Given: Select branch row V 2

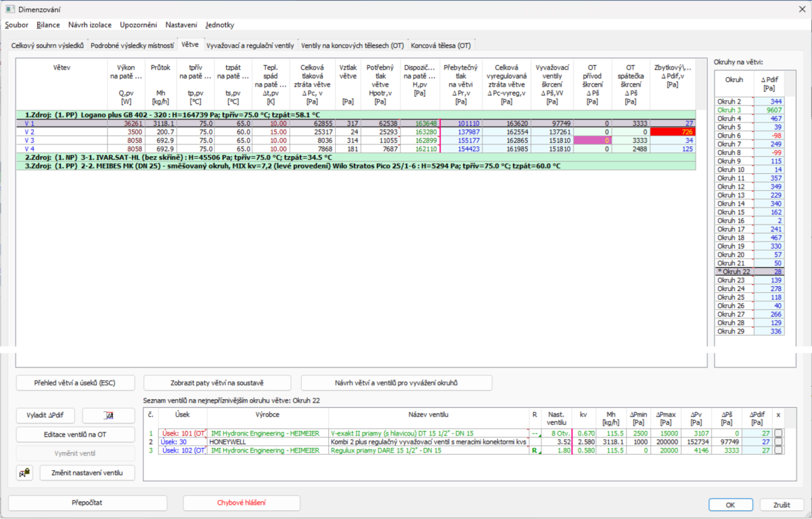Looking at the screenshot, I should click(x=355, y=132).
